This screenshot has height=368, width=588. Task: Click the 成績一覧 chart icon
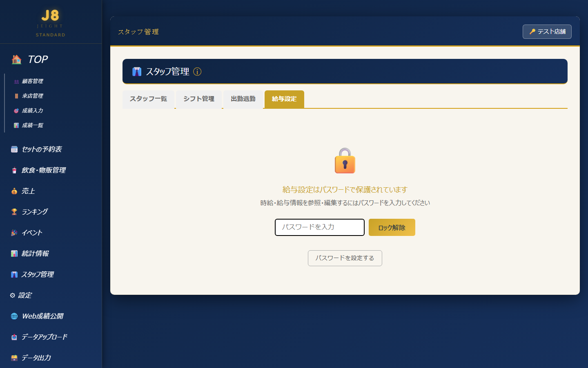pos(16,126)
